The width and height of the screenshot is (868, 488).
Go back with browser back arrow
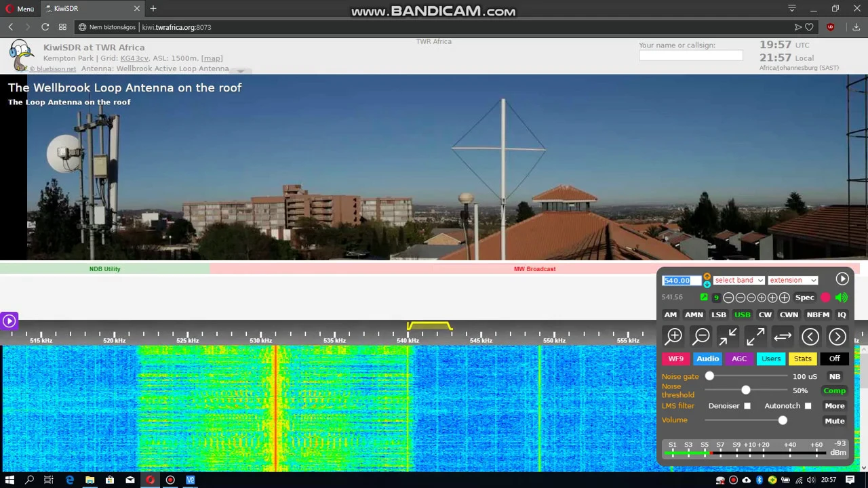(x=11, y=27)
